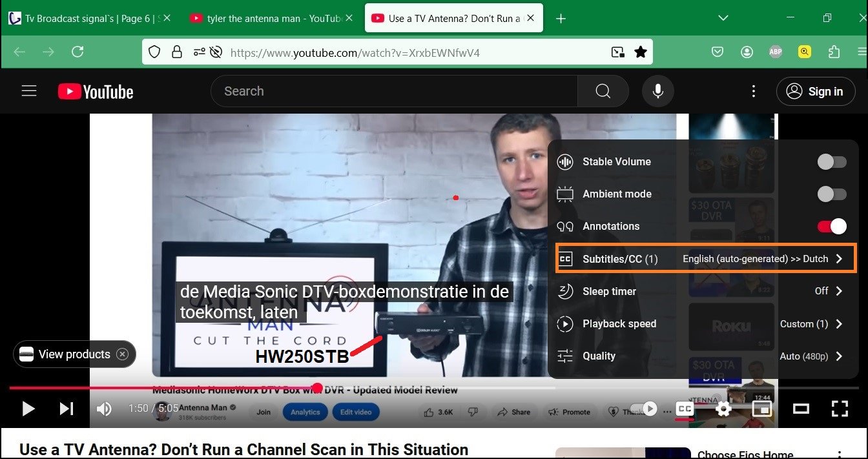Toggle Ambient mode switch

[832, 194]
